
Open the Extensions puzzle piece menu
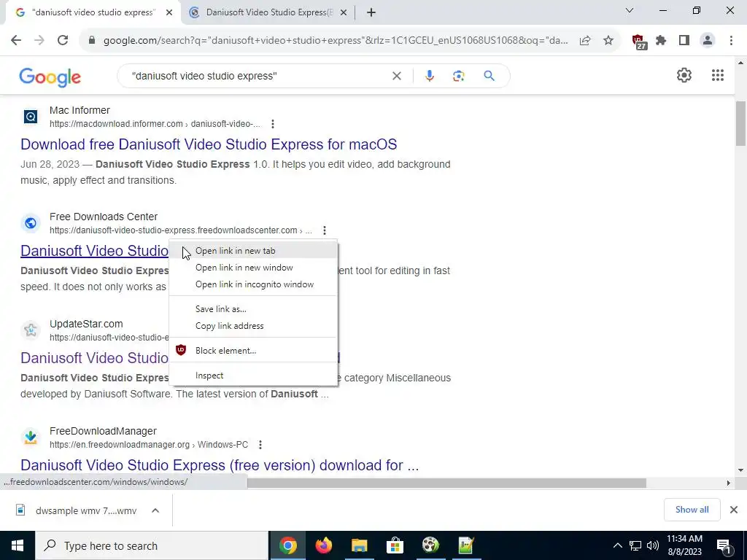(x=661, y=41)
